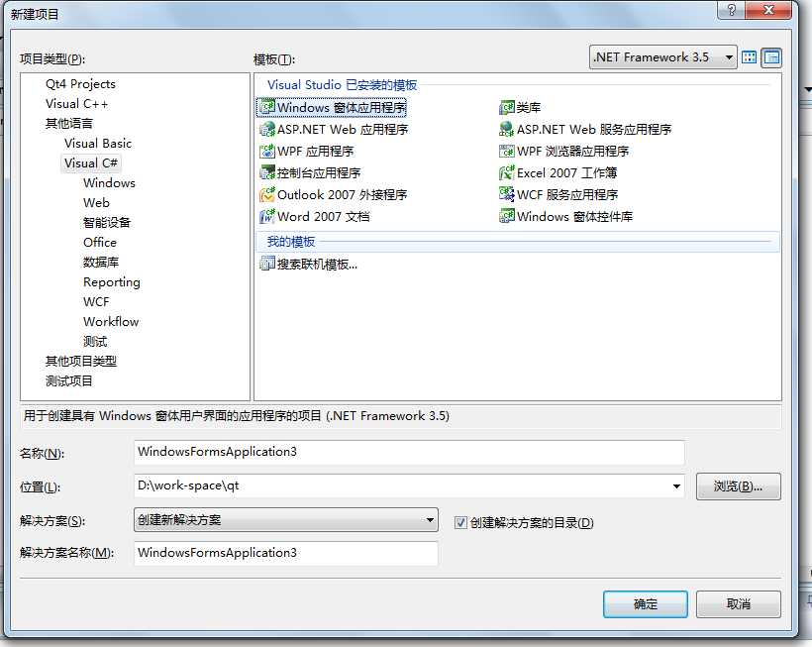The height and width of the screenshot is (647, 812).
Task: Select Qt4 Projects in project types
Action: (80, 84)
